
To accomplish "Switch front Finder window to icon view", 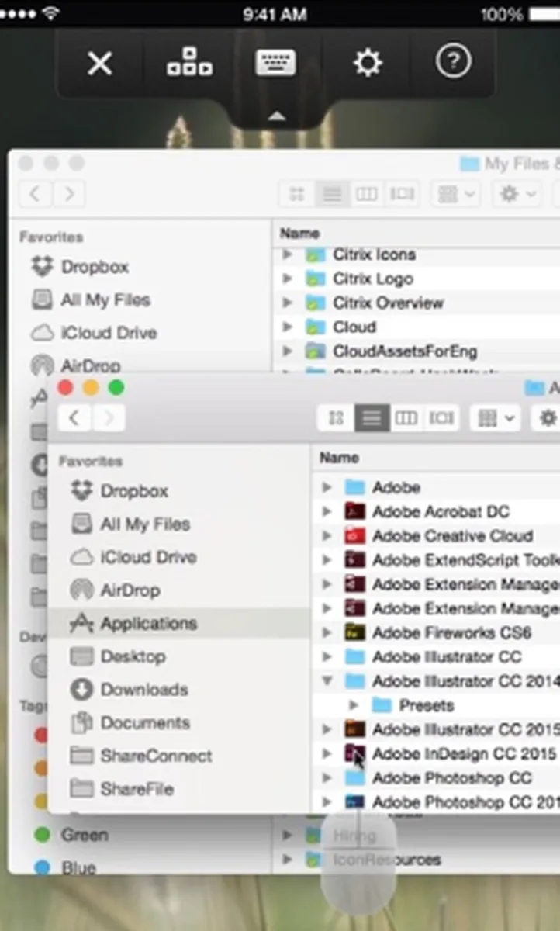I will click(x=336, y=418).
